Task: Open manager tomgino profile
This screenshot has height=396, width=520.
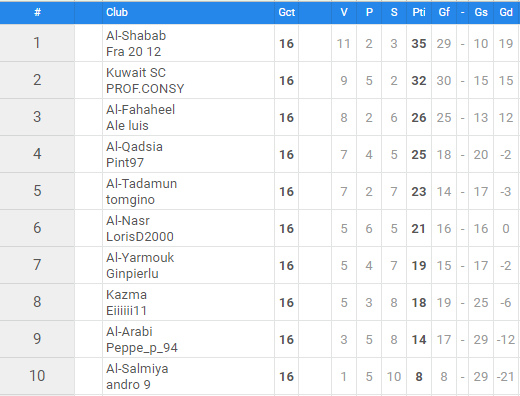Action: (x=130, y=200)
